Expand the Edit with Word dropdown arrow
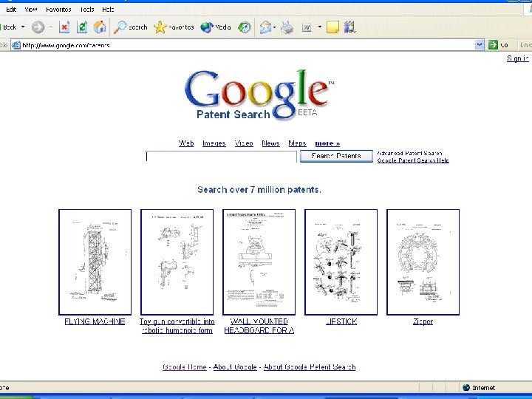Screen dimensions: 532x399 pos(320,27)
